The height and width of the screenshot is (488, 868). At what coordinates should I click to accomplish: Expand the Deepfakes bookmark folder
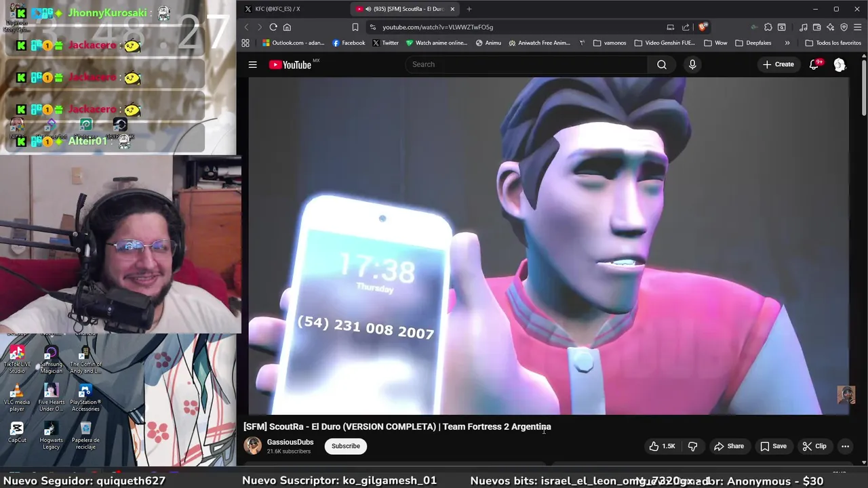click(x=753, y=43)
